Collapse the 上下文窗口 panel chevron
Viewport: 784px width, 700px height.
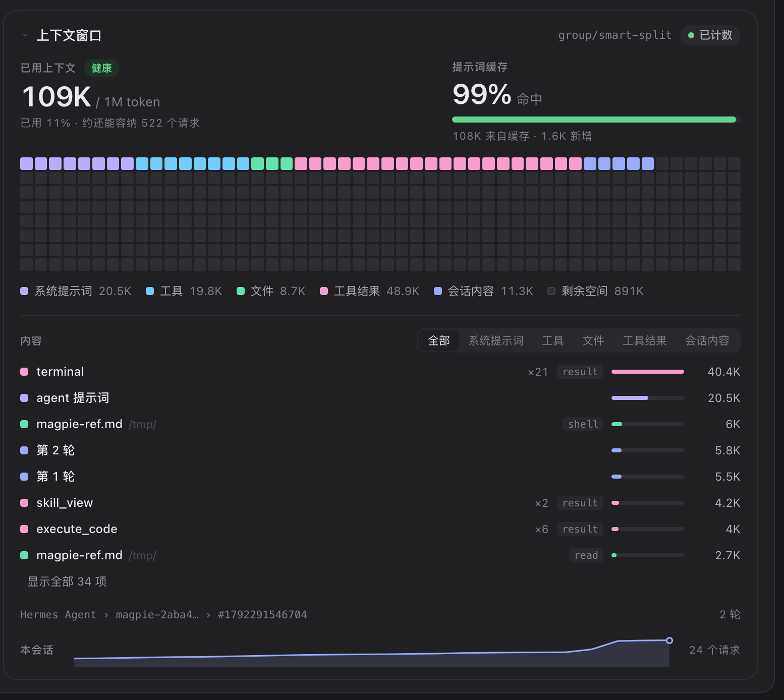[x=25, y=35]
